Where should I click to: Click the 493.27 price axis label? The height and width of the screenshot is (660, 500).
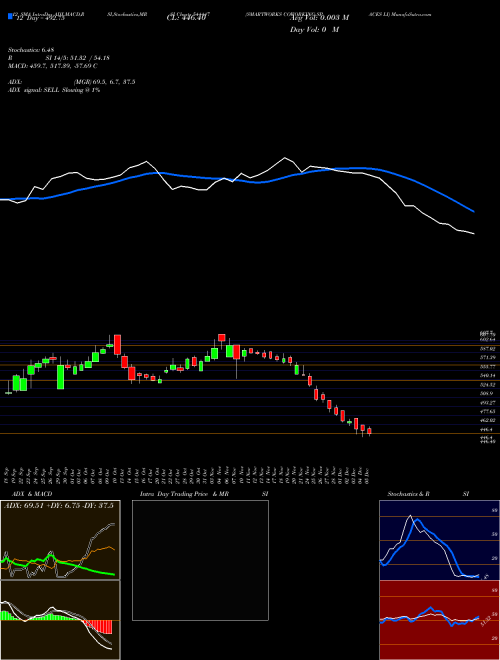487,403
